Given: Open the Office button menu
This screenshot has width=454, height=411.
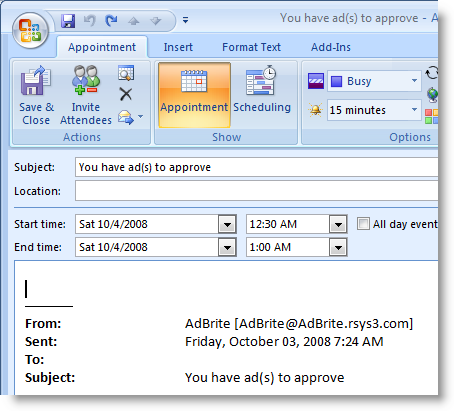Looking at the screenshot, I should coord(30,31).
